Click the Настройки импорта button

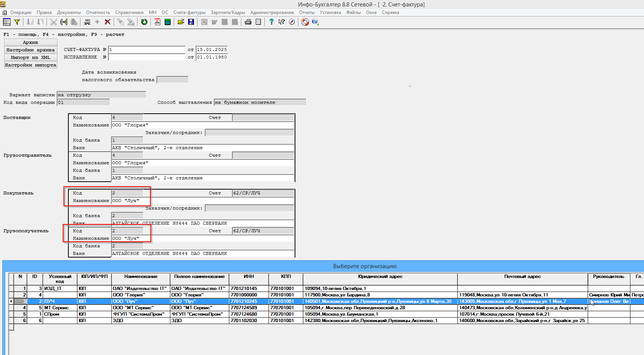click(x=31, y=65)
